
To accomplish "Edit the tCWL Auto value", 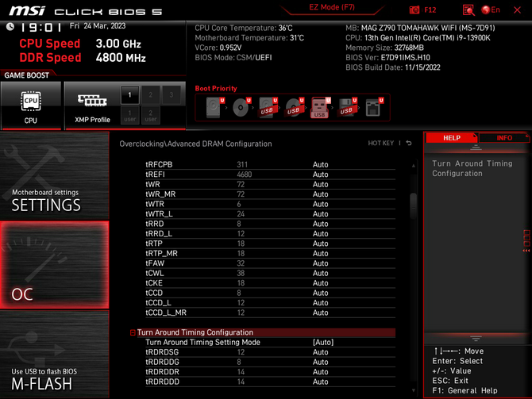I will coord(320,273).
